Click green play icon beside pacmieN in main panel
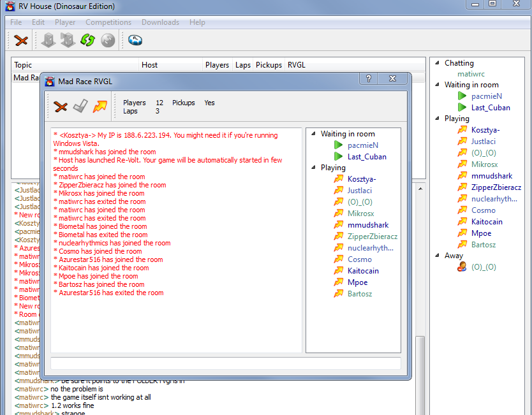532x415 pixels. click(x=462, y=96)
